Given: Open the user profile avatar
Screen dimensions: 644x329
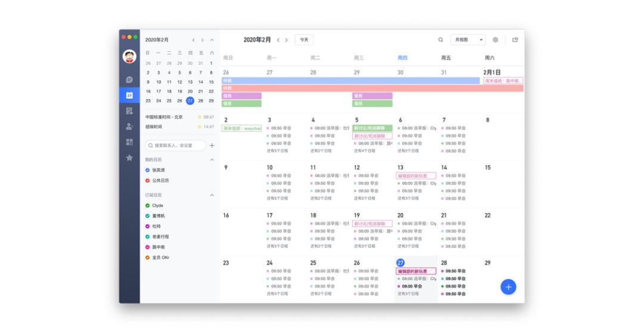Looking at the screenshot, I should [x=129, y=56].
